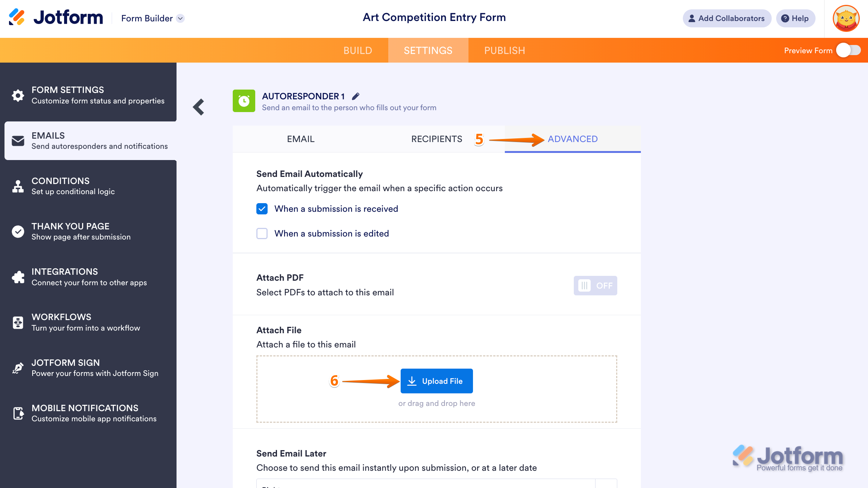Enable the Preview Form switch
The height and width of the screenshot is (488, 868).
849,50
